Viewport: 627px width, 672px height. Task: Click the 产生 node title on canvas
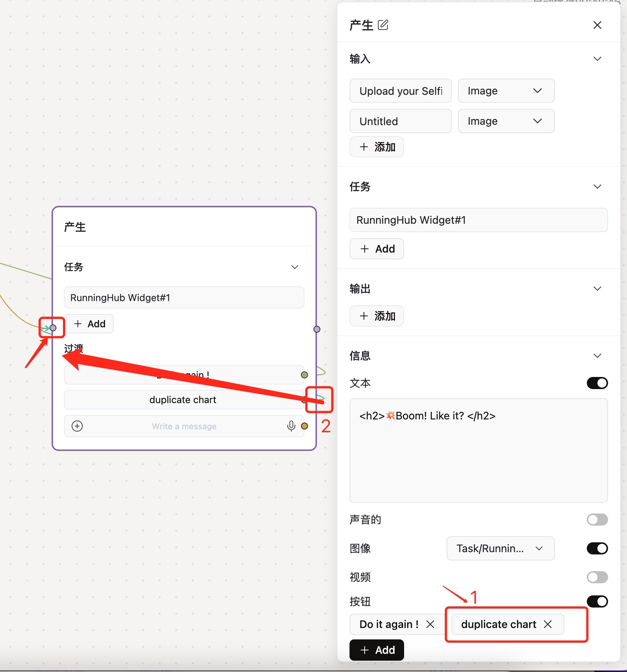75,227
